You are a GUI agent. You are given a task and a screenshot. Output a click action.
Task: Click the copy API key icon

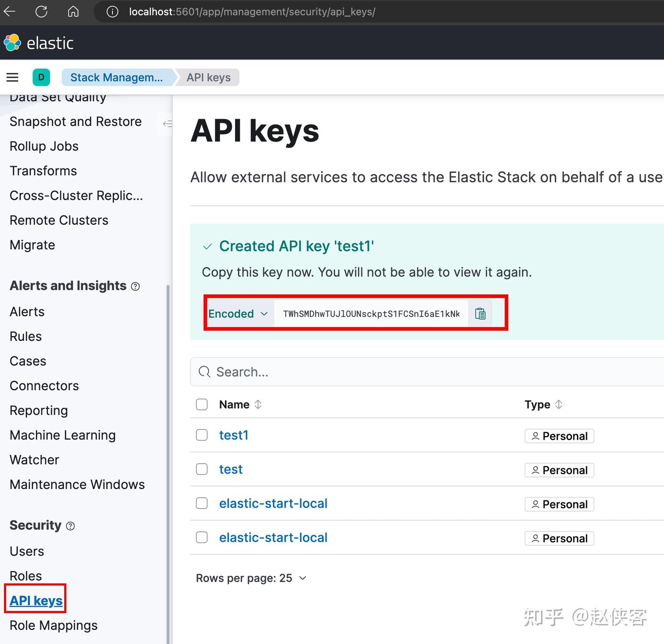pyautogui.click(x=480, y=313)
